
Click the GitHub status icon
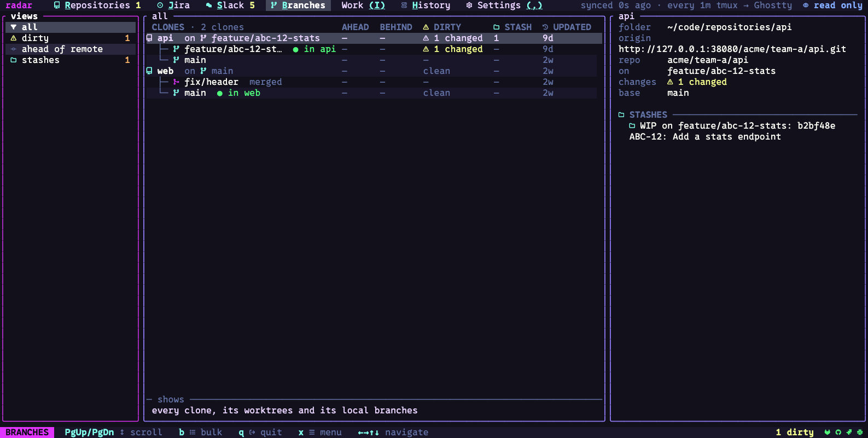[838, 432]
